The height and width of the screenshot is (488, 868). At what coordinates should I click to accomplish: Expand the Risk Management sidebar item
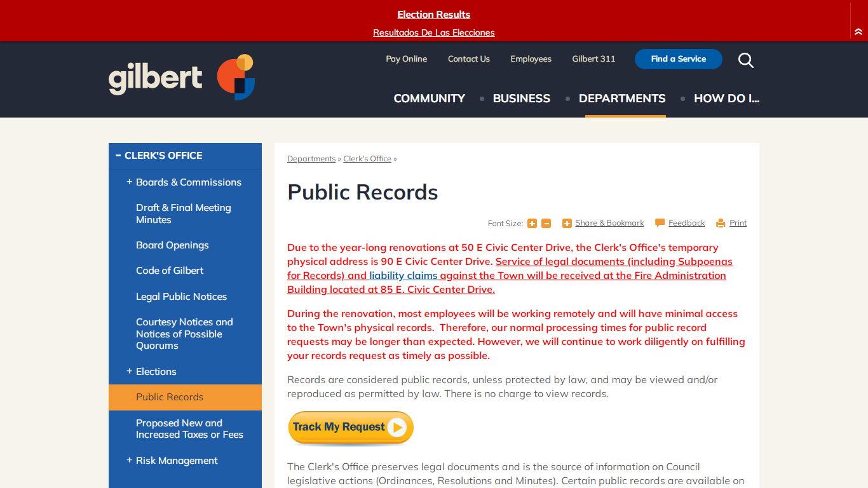(129, 460)
